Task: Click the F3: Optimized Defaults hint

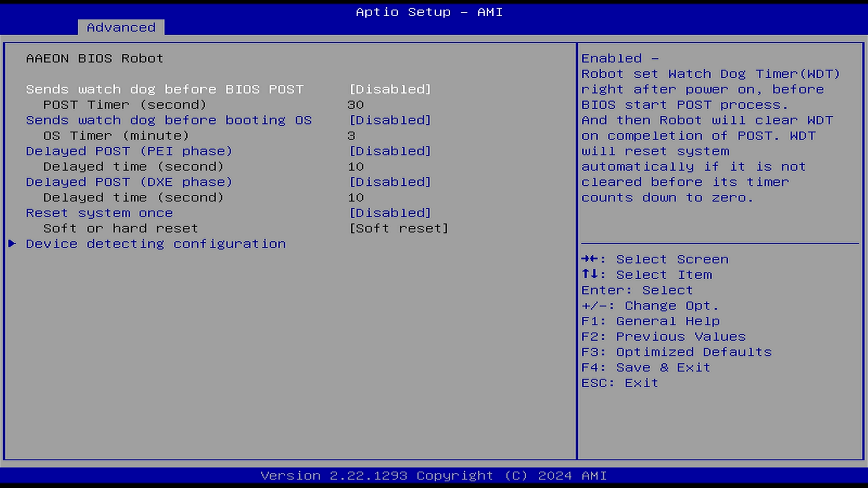Action: tap(676, 352)
